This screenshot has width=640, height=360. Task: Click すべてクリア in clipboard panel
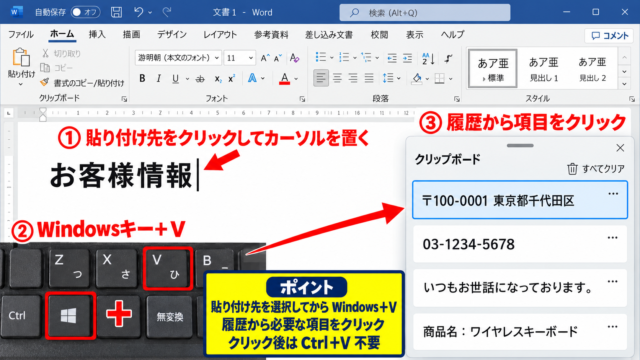[596, 169]
